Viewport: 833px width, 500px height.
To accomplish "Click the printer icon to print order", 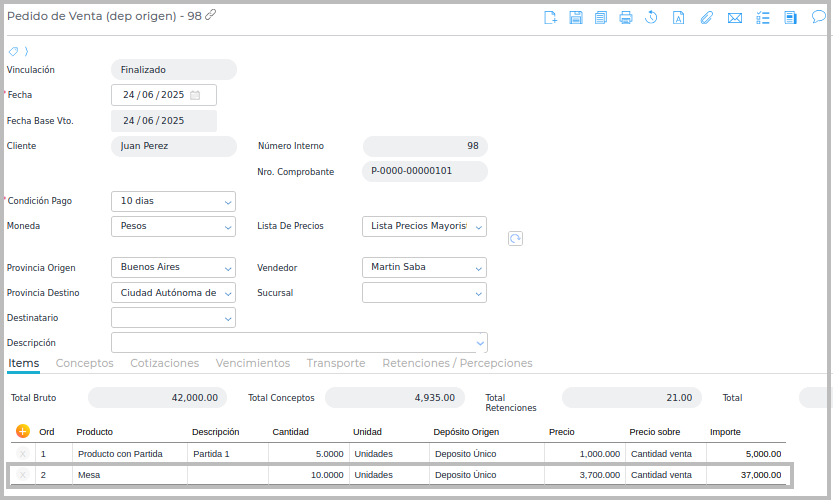I will point(626,17).
